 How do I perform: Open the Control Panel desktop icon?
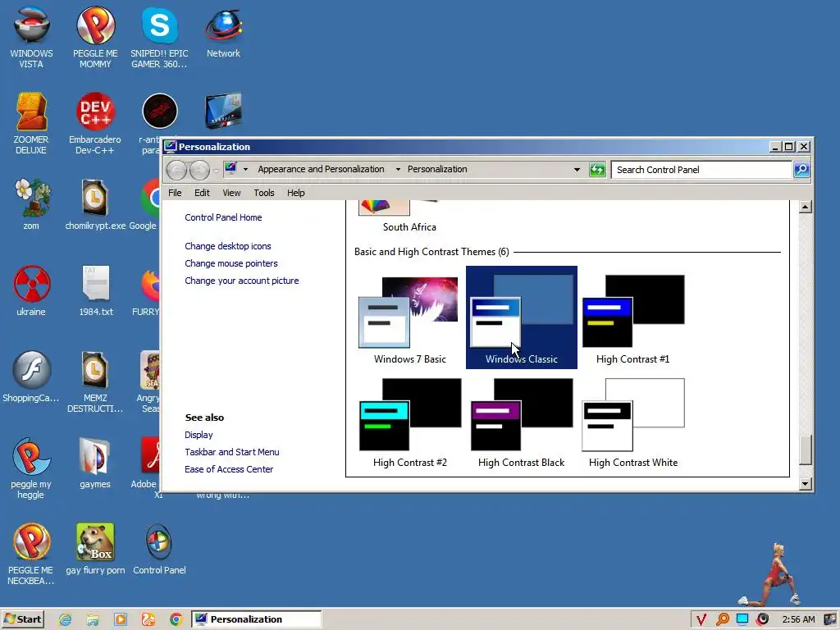pyautogui.click(x=159, y=549)
